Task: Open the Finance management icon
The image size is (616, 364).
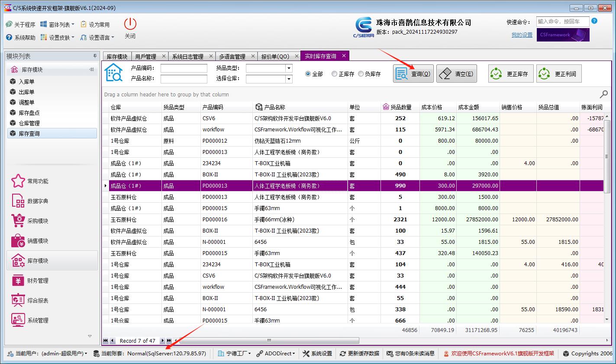Action: pos(18,281)
